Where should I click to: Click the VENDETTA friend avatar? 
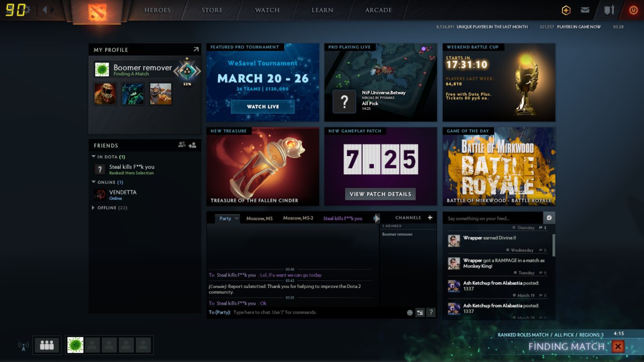(x=100, y=194)
